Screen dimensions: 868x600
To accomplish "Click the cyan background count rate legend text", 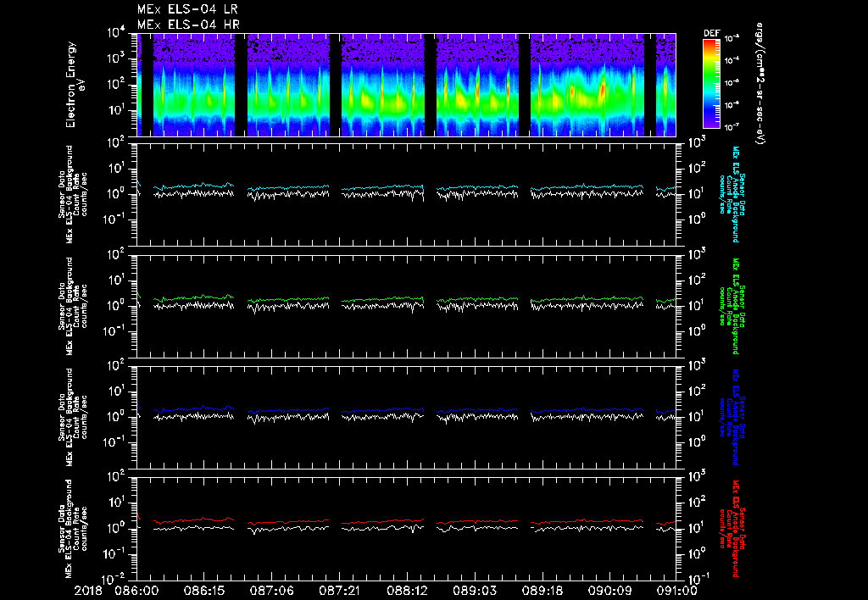I will click(x=735, y=193).
